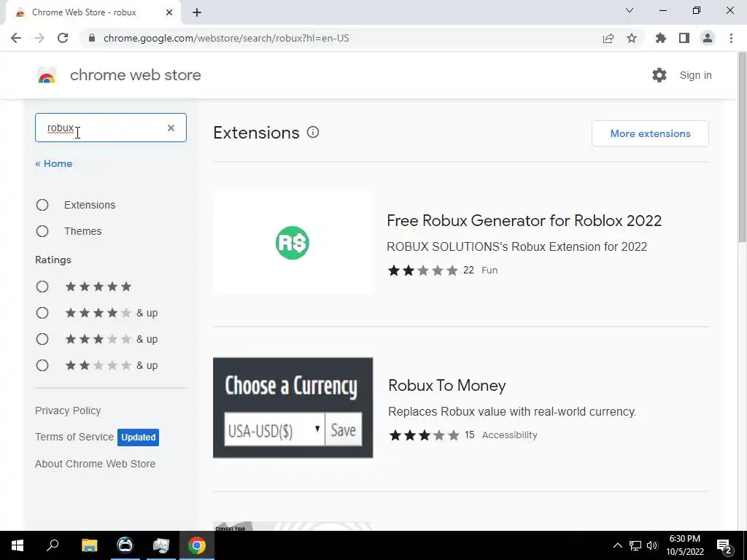
Task: Open the notification center icon
Action: 724,546
